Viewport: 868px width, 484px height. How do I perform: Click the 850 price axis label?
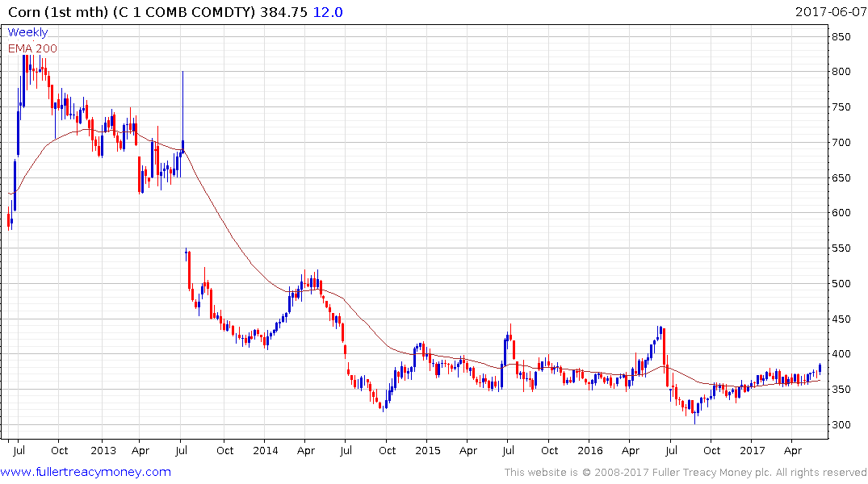(841, 37)
